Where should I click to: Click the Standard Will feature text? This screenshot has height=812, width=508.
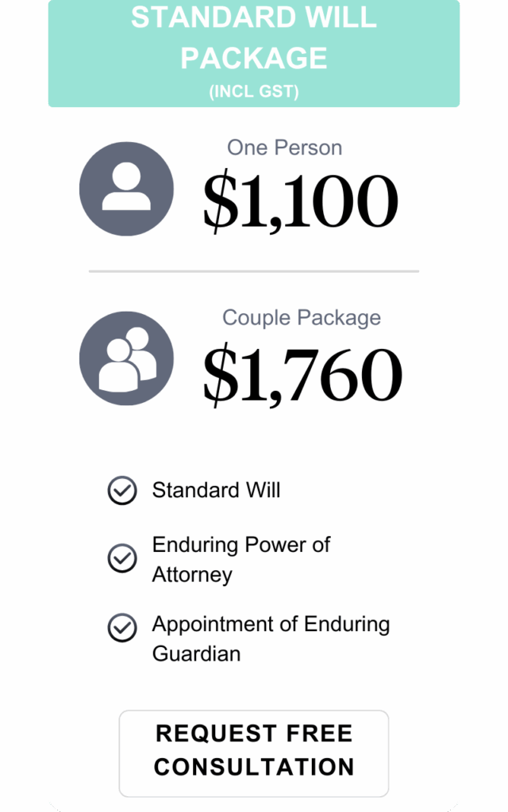point(216,490)
